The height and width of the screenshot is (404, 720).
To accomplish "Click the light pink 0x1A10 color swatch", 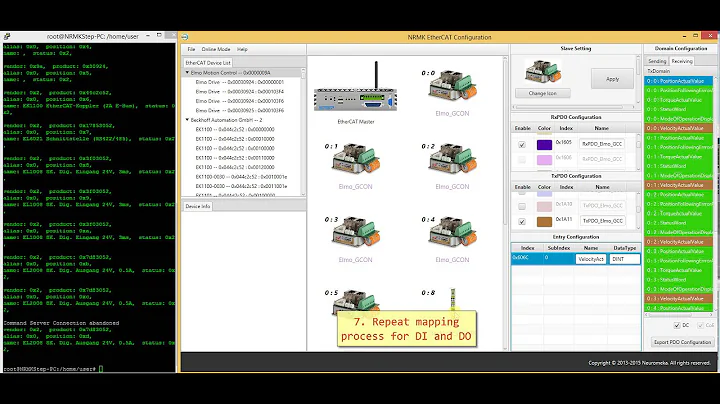I will point(544,207).
